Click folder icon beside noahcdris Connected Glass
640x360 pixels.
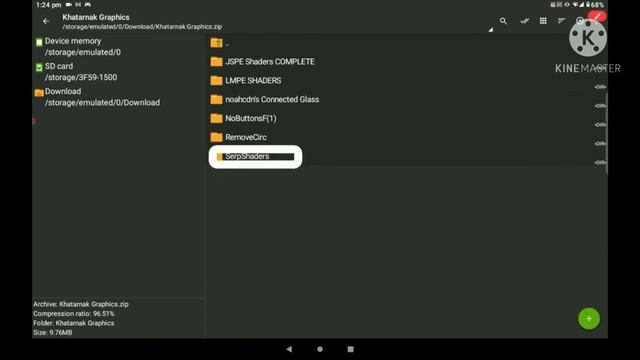[x=216, y=99]
